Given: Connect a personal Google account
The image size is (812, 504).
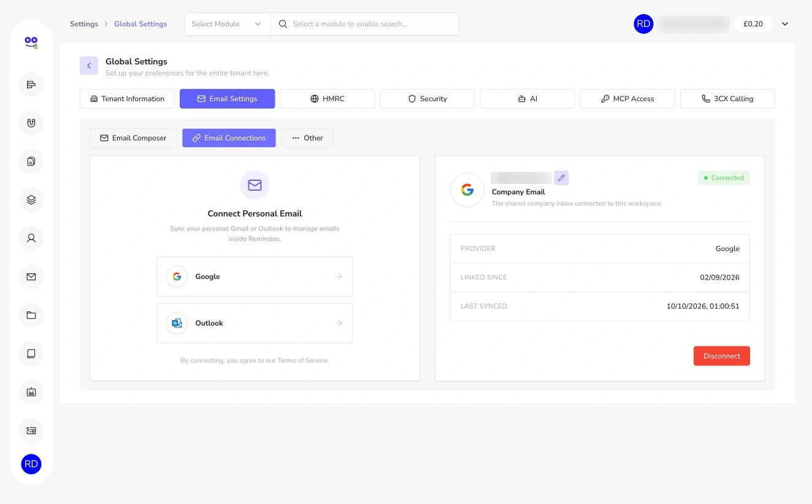Looking at the screenshot, I should [255, 277].
